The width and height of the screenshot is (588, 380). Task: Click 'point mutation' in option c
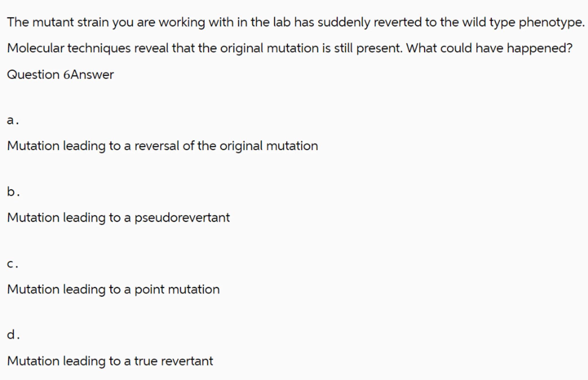pyautogui.click(x=177, y=290)
